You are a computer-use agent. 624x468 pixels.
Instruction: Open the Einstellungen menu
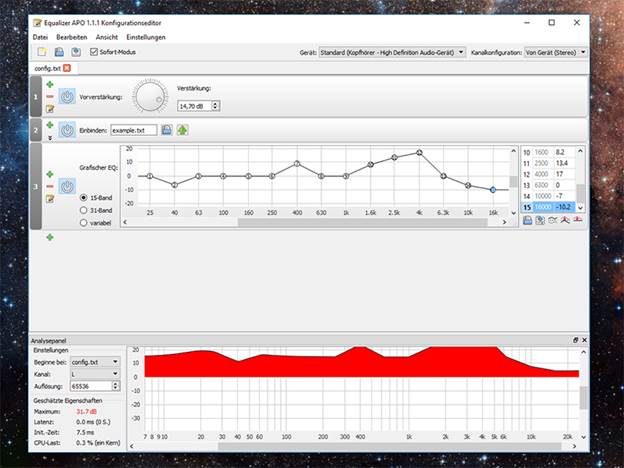point(146,37)
